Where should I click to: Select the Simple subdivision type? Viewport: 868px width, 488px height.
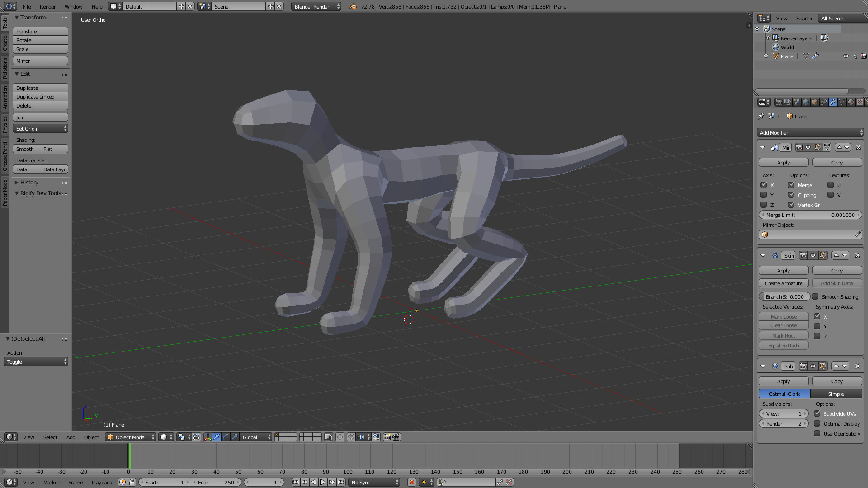pyautogui.click(x=836, y=394)
